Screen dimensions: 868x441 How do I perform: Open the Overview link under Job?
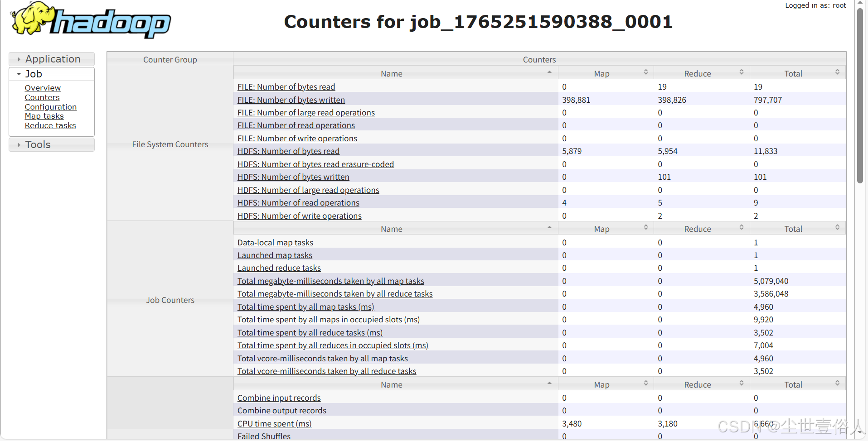[43, 88]
